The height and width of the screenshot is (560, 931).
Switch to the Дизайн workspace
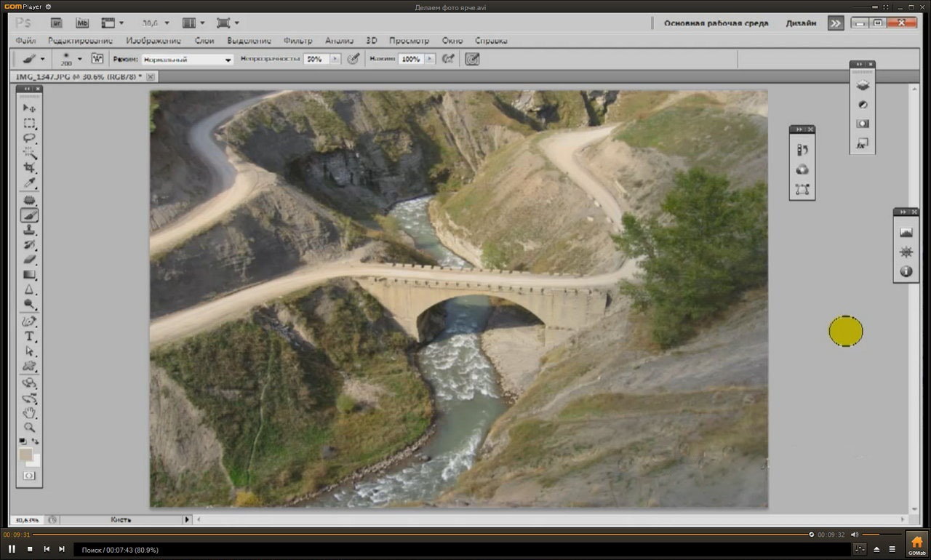(x=800, y=23)
